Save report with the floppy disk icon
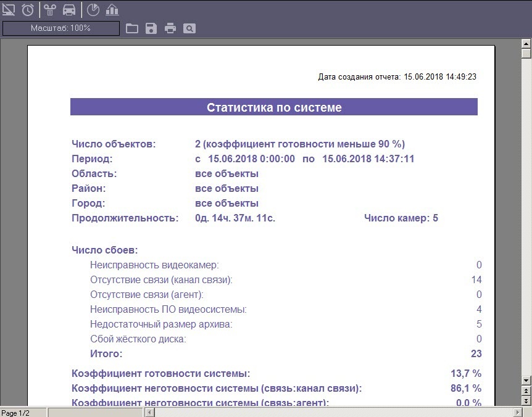532x417 pixels. pyautogui.click(x=151, y=28)
